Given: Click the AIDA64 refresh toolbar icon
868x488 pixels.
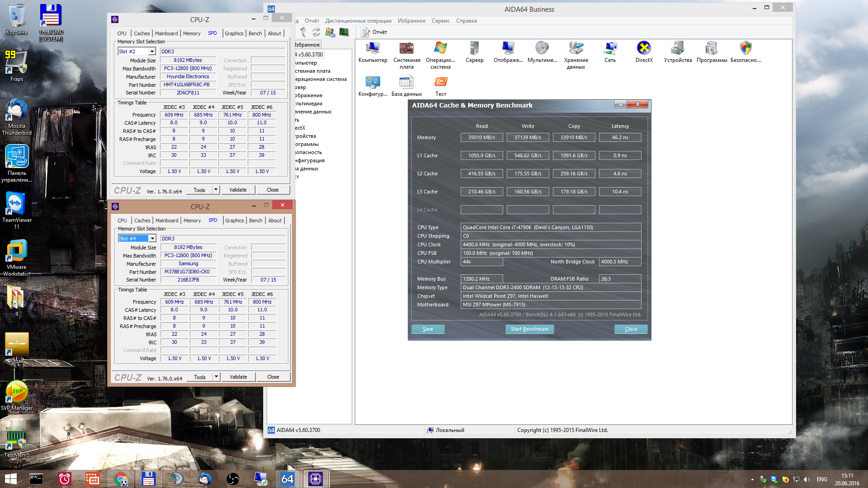Looking at the screenshot, I should click(316, 32).
